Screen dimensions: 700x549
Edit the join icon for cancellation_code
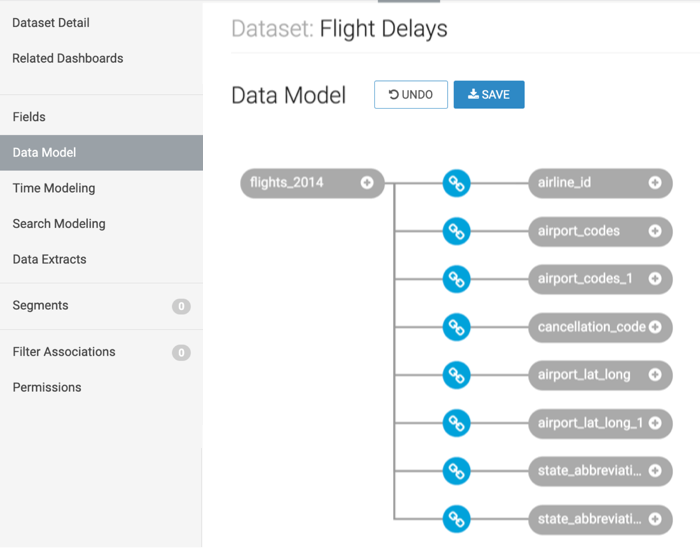click(x=456, y=327)
